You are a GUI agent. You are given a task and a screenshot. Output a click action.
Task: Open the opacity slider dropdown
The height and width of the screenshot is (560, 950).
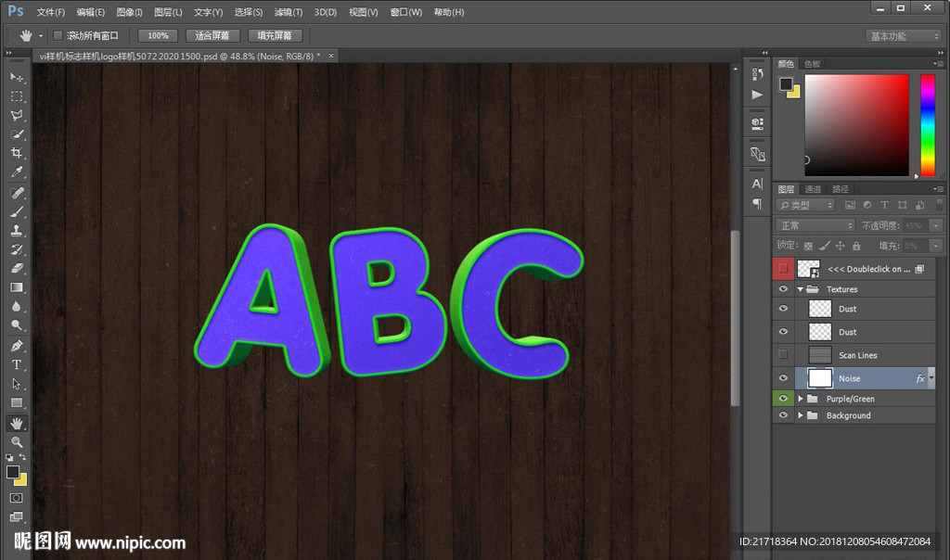click(x=936, y=225)
